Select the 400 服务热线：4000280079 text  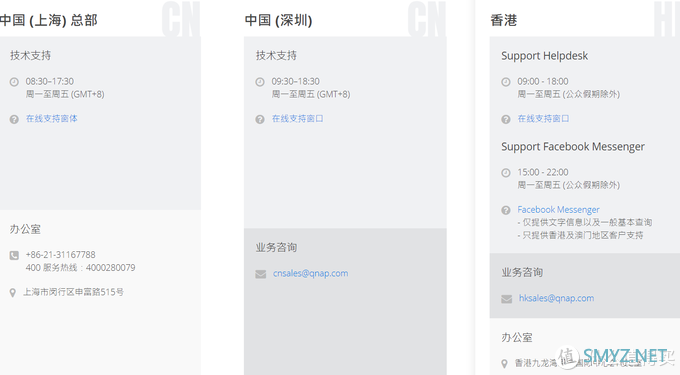[80, 268]
